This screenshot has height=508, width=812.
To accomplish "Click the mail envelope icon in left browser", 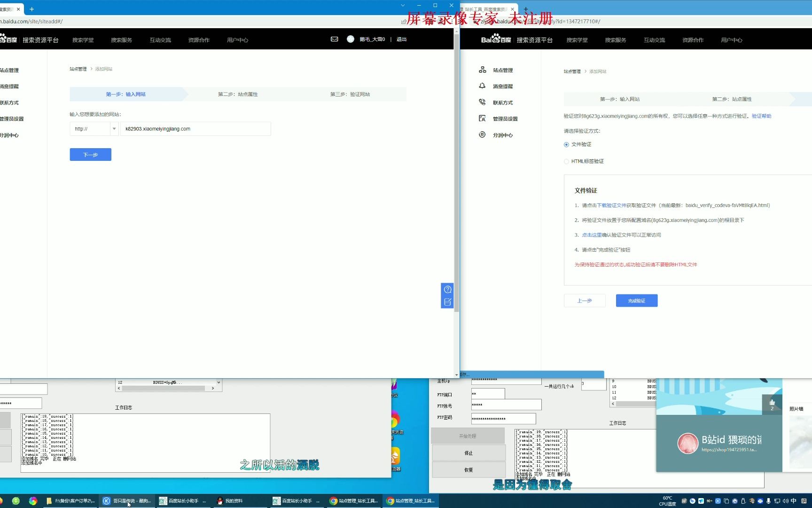I will 334,39.
